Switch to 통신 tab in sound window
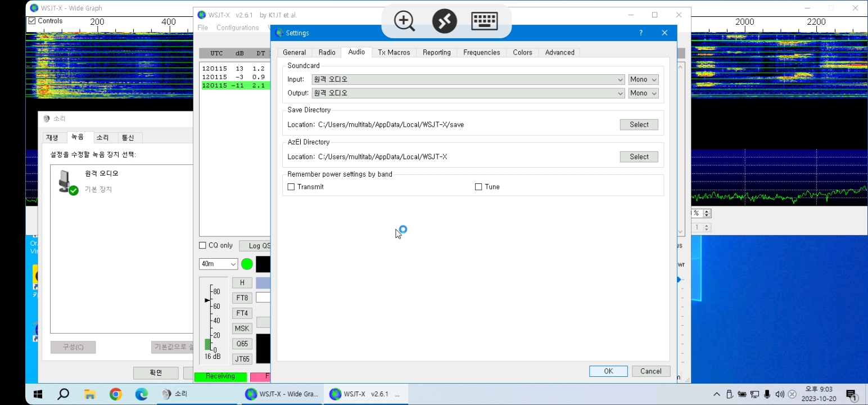The height and width of the screenshot is (405, 868). [x=128, y=137]
